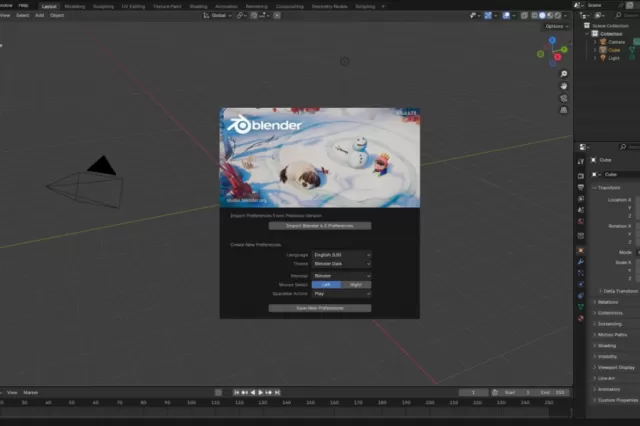Switch to material preview shading
The height and width of the screenshot is (426, 640).
(550, 16)
